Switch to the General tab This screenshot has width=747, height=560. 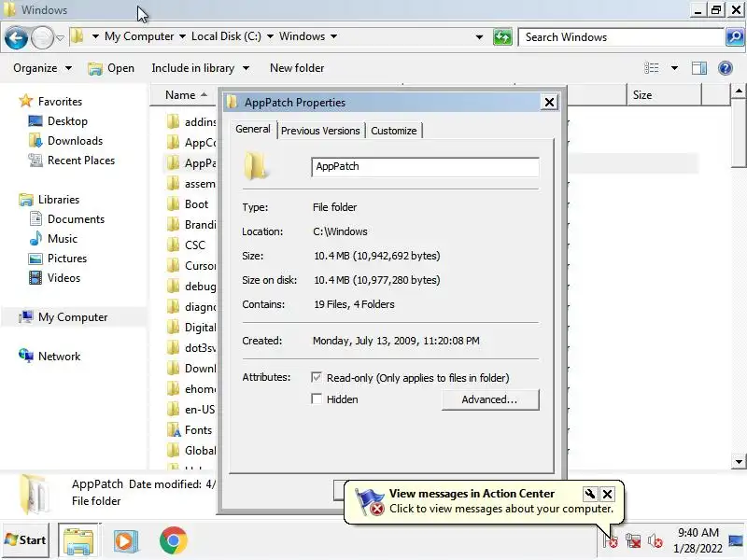252,129
